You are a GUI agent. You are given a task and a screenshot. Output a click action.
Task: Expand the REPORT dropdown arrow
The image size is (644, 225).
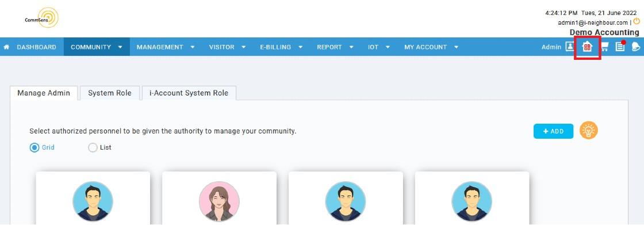pyautogui.click(x=351, y=47)
